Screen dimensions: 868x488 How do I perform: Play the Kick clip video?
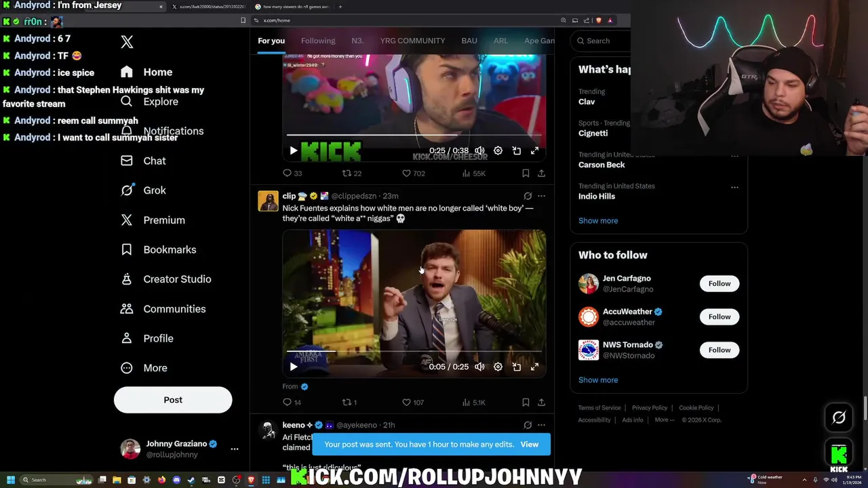[x=294, y=150]
